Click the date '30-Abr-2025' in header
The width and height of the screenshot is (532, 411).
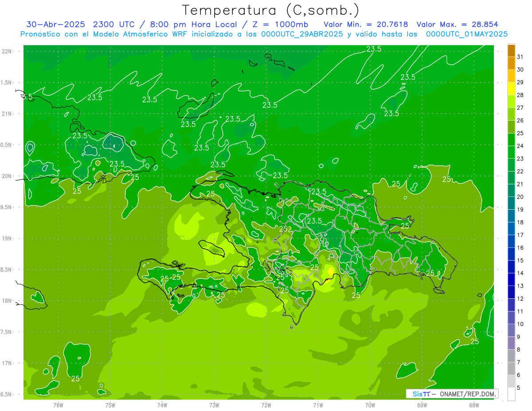tap(56, 24)
